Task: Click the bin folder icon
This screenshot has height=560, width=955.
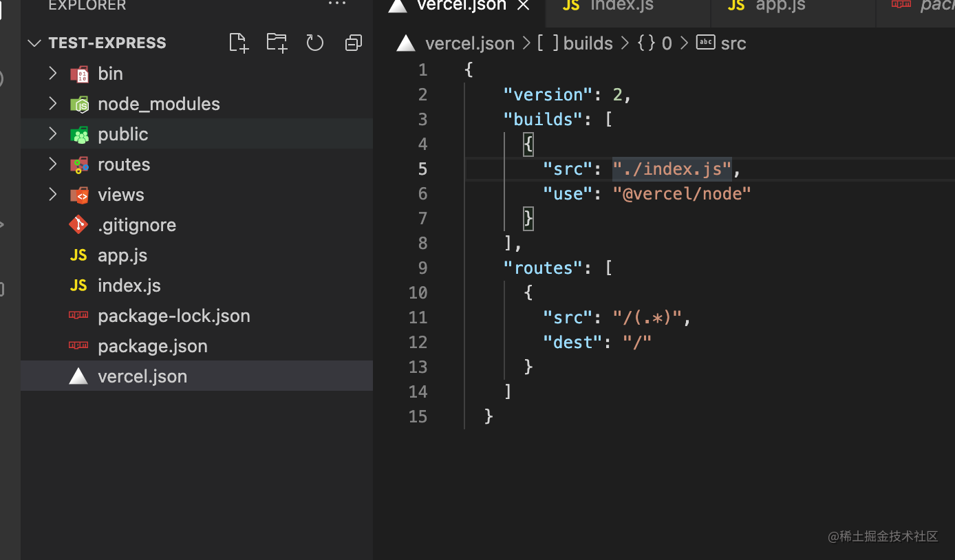Action: [79, 74]
